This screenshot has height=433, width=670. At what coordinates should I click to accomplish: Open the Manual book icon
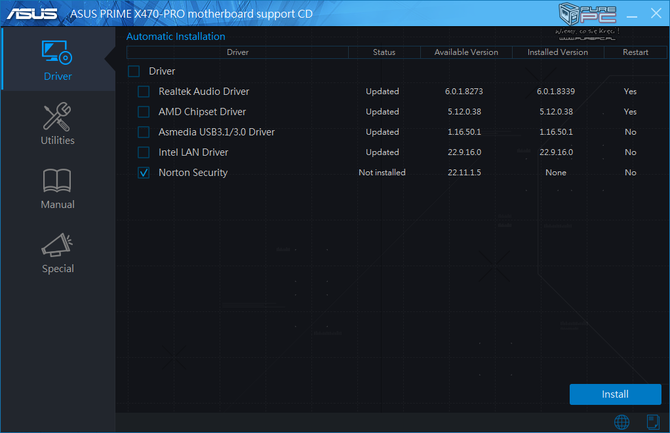point(57,180)
